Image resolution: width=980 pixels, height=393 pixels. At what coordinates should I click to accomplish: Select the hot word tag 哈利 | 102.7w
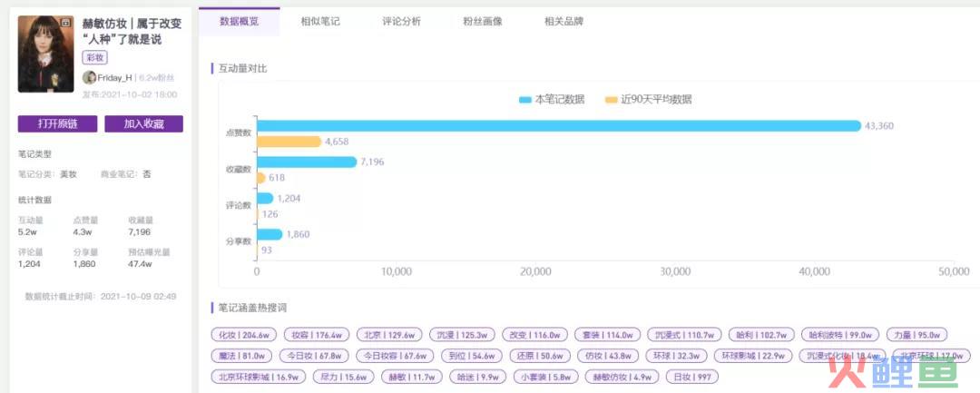point(761,334)
